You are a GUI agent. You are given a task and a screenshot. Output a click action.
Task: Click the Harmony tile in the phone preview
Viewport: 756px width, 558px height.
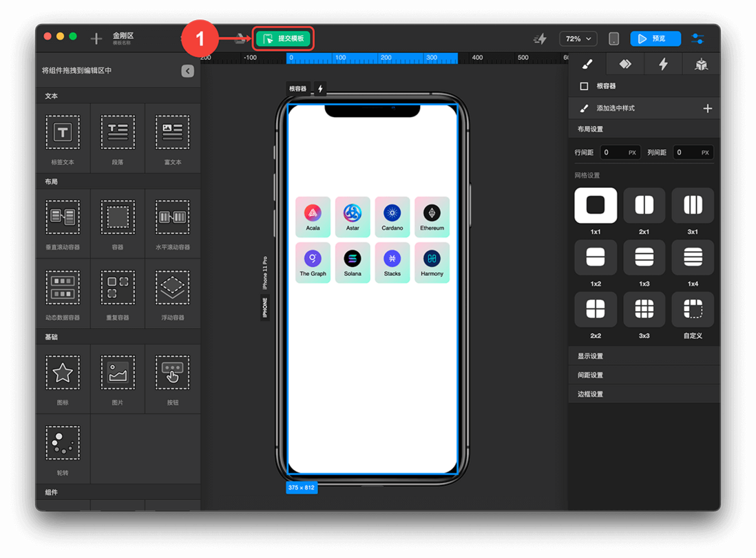432,263
